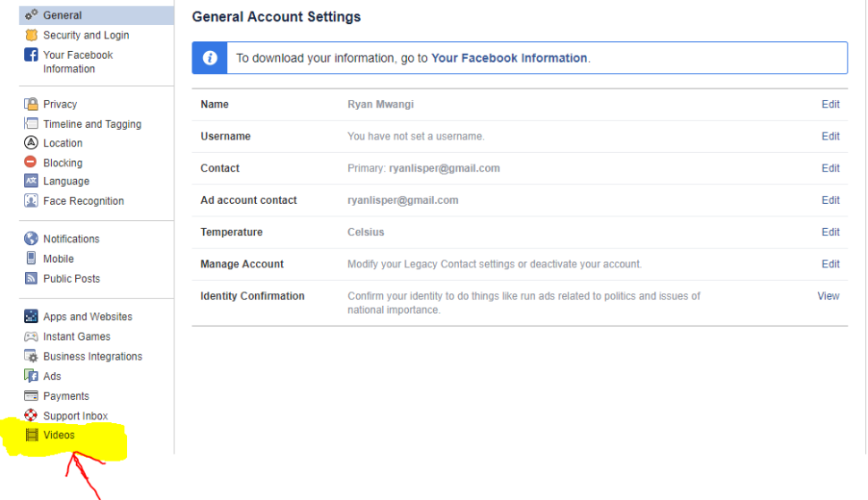The width and height of the screenshot is (868, 500).
Task: Click the Face Recognition icon
Action: point(31,200)
